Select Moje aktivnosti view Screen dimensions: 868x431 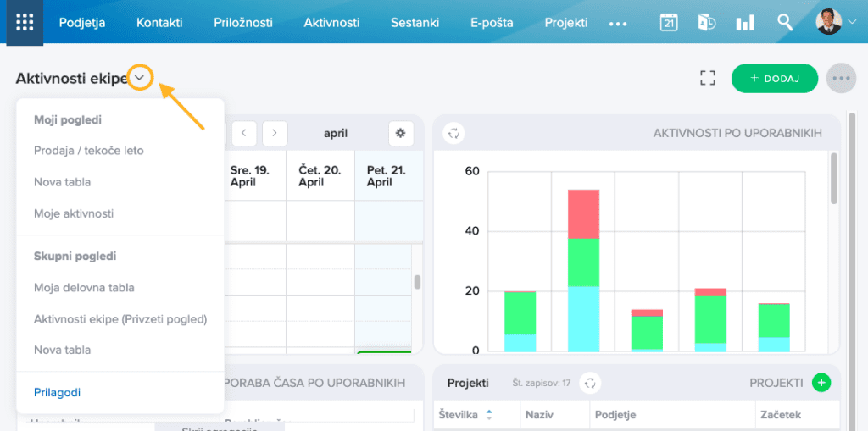[74, 213]
